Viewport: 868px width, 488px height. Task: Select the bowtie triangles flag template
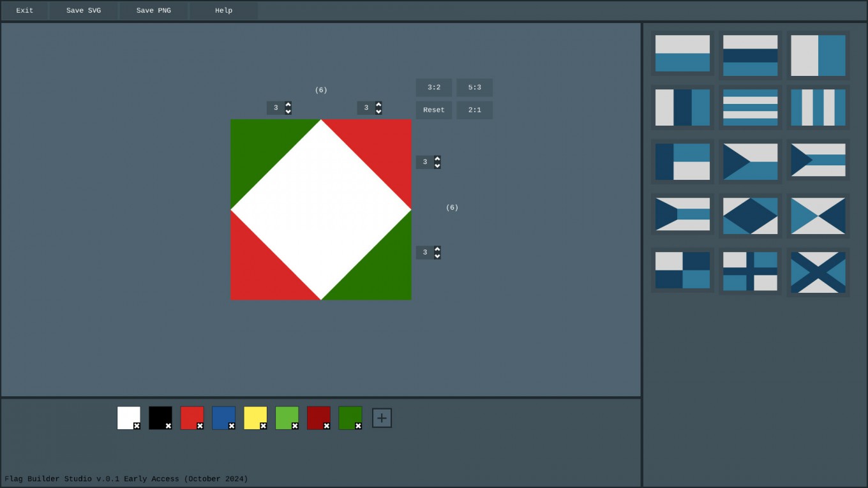tap(818, 216)
